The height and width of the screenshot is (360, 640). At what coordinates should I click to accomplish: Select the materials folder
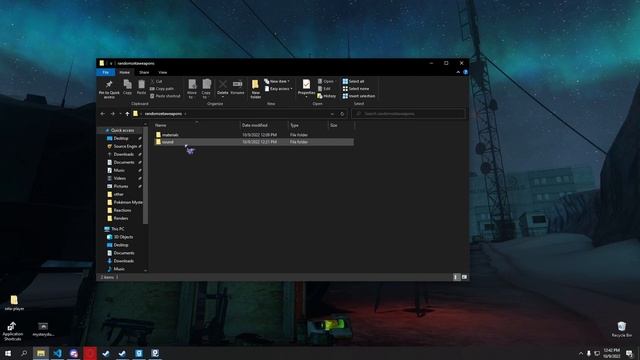click(x=253, y=135)
